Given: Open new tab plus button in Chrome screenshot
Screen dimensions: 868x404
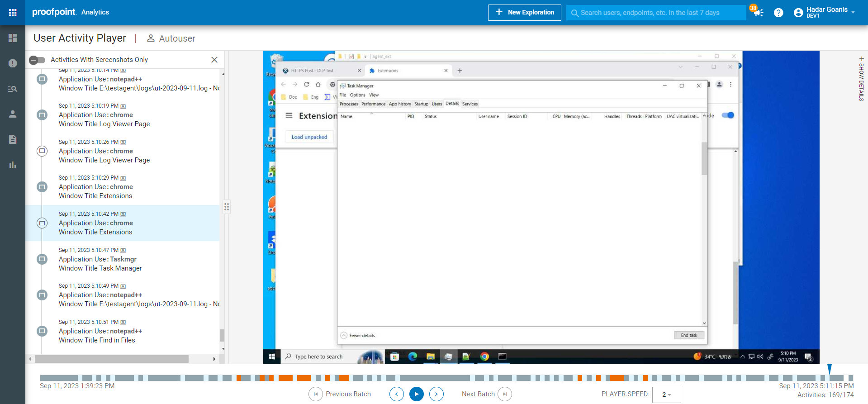Looking at the screenshot, I should tap(460, 71).
